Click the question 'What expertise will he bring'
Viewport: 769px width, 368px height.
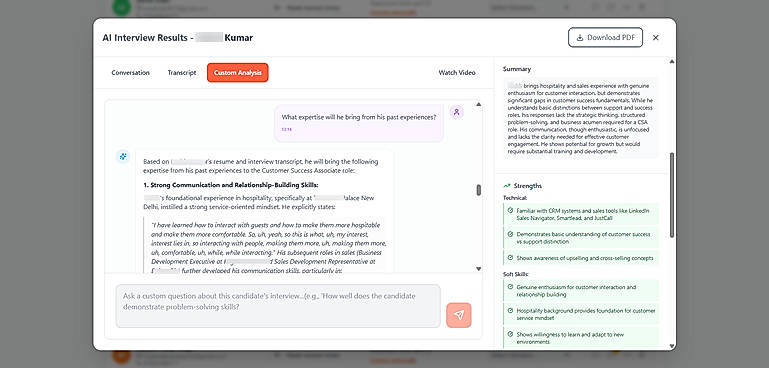pyautogui.click(x=359, y=117)
